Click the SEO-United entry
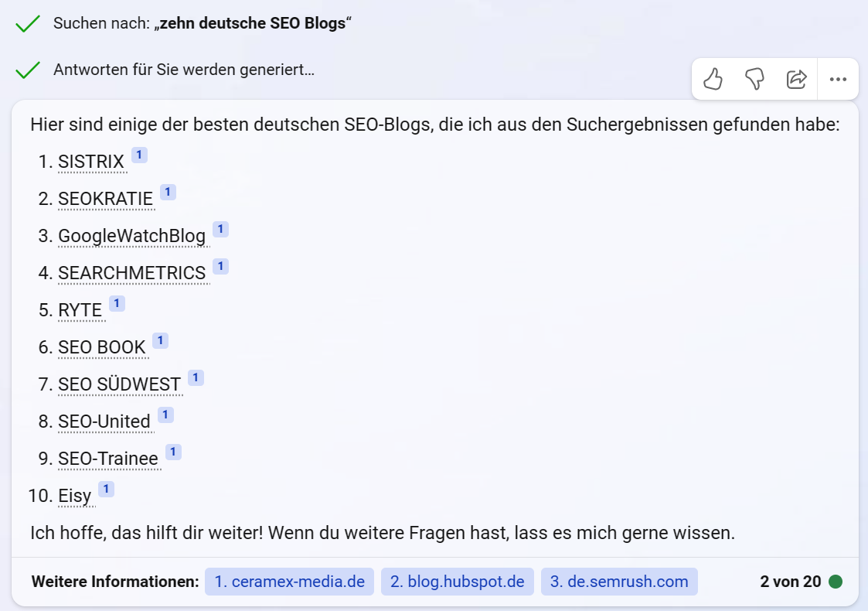The height and width of the screenshot is (611, 868). [104, 422]
